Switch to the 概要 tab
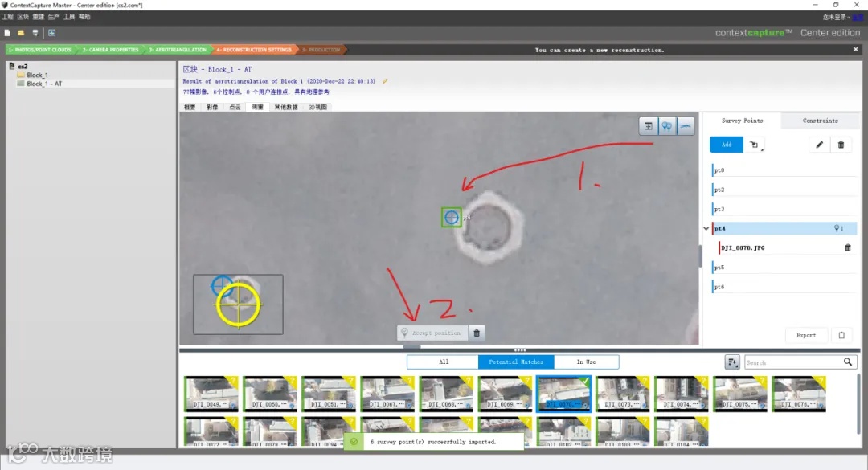Viewport: 868px width, 470px height. 190,107
